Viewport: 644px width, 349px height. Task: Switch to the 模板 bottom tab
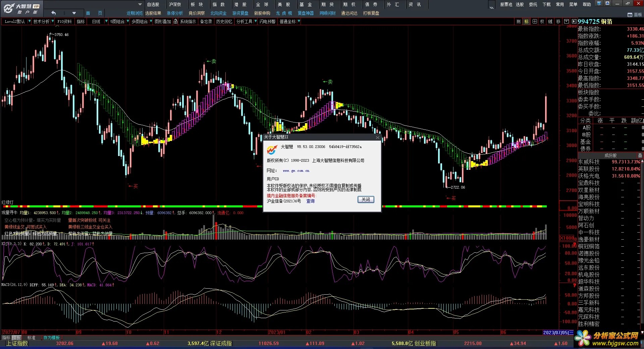click(x=17, y=338)
